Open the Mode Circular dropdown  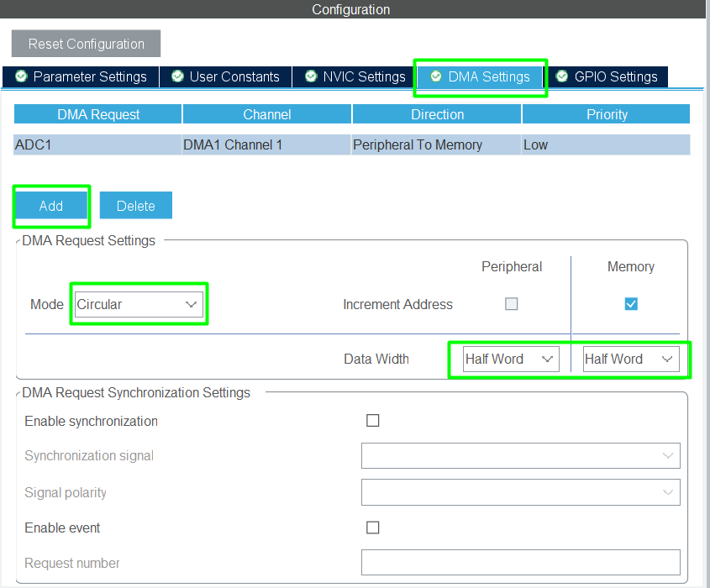tap(138, 304)
